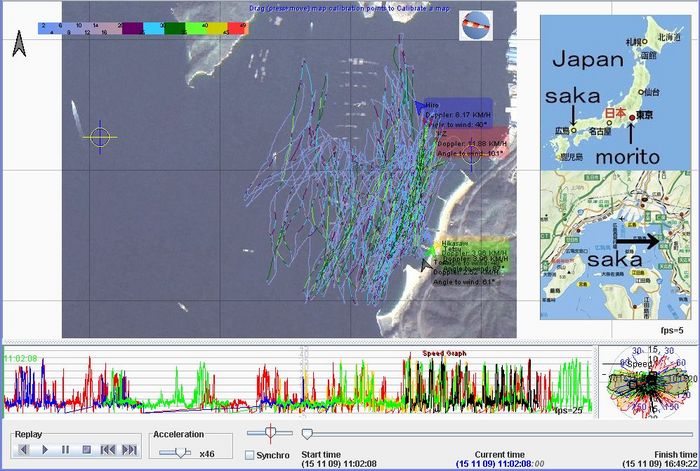Screen dimensions: 700x471
Task: Click the Finish time value
Action: point(659,464)
